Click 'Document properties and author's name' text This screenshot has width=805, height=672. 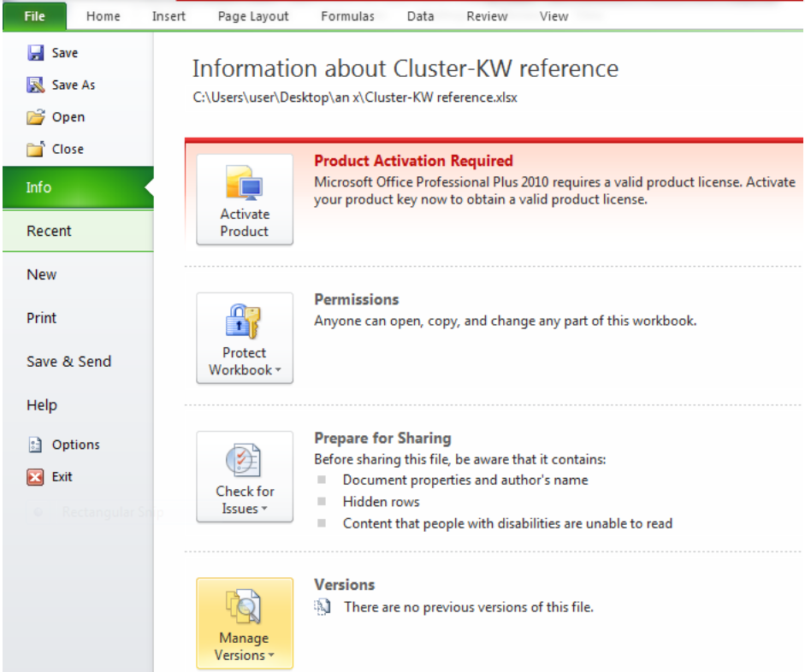tap(465, 480)
